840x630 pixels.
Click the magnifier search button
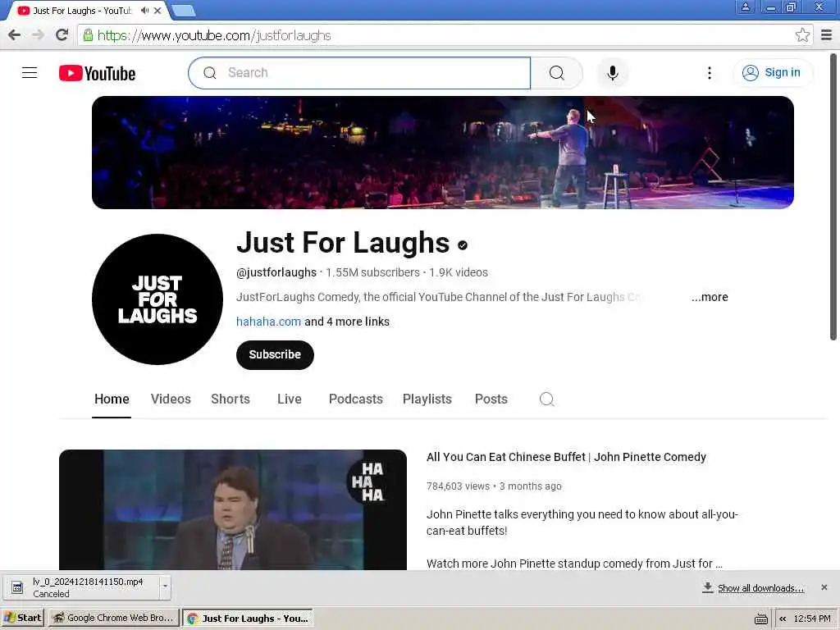(x=557, y=73)
